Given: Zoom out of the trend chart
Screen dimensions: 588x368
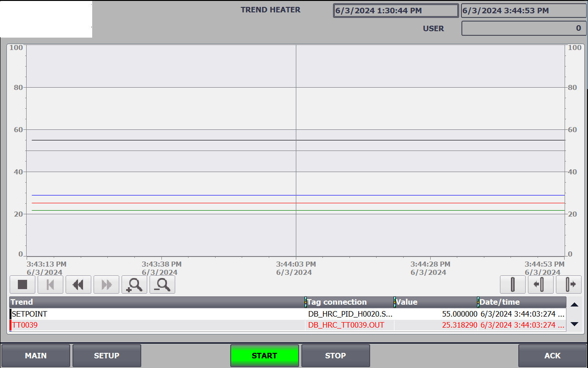Looking at the screenshot, I should 162,285.
